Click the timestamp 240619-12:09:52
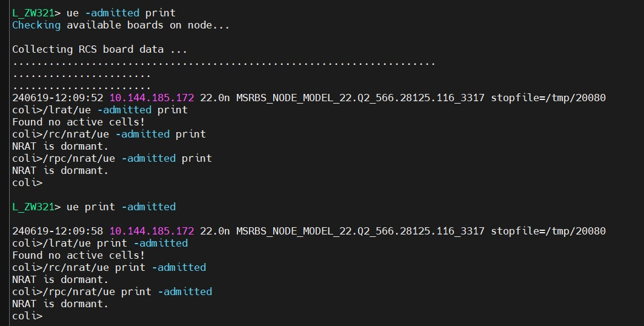Screen dimensions: 644x326 point(58,98)
